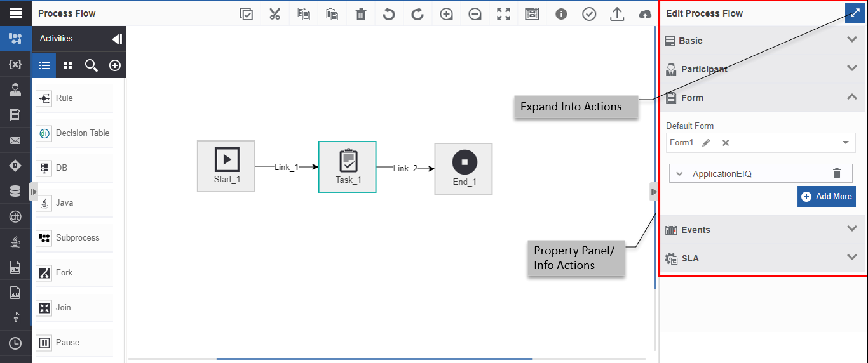Select the End_1 node on canvas
The height and width of the screenshot is (363, 868).
(463, 168)
